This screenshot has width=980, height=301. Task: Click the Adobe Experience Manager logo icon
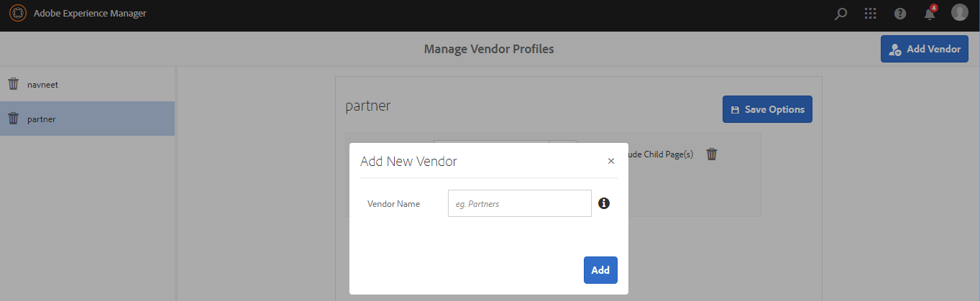(x=17, y=13)
